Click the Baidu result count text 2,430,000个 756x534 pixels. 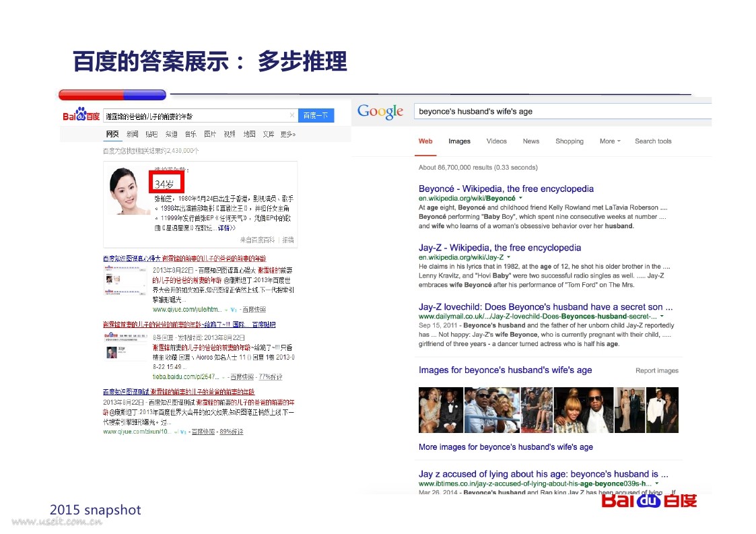pos(151,151)
